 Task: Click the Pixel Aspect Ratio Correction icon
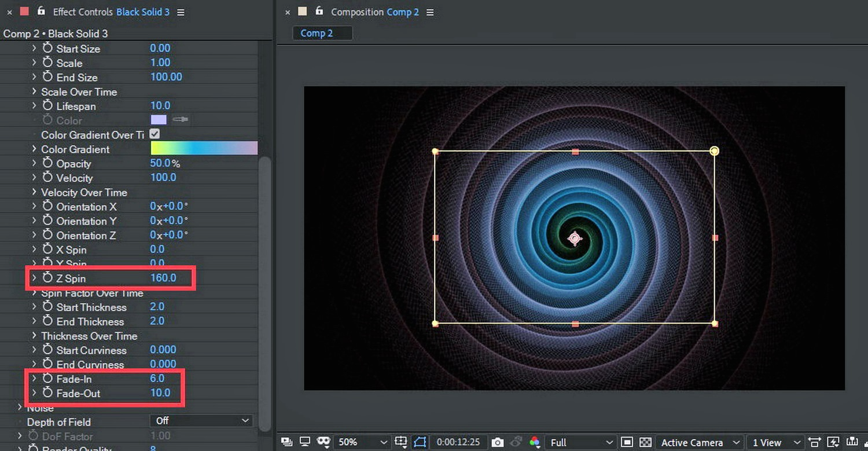point(815,442)
